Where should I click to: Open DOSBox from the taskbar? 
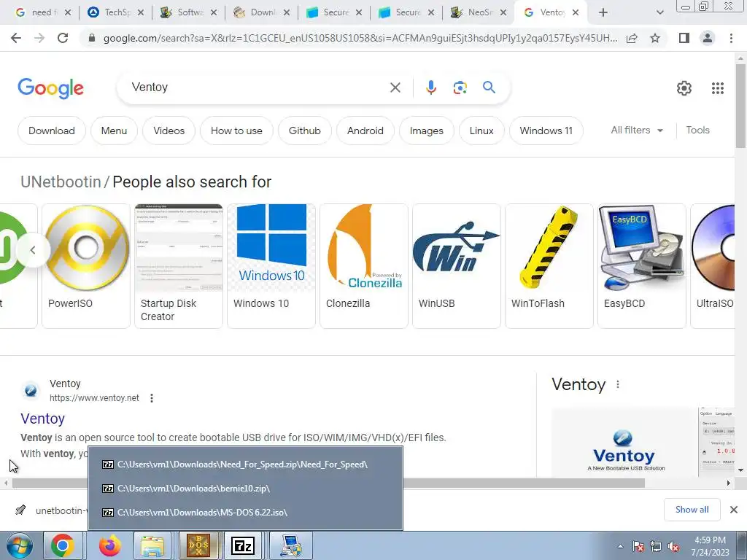[x=198, y=545]
